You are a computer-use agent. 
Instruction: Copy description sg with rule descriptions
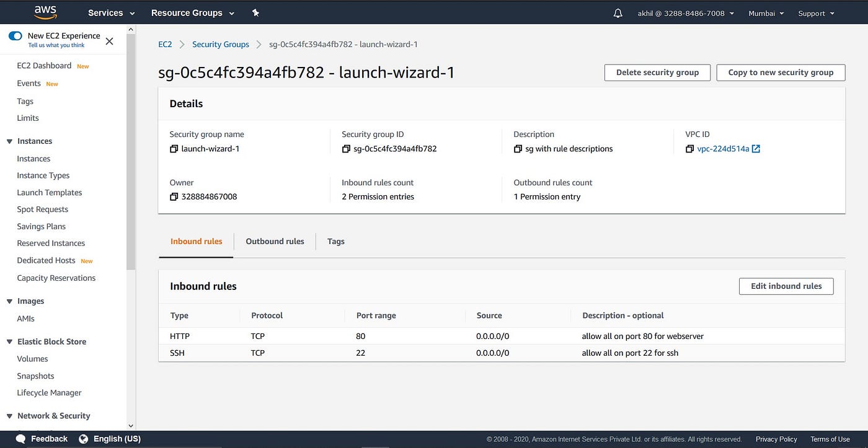point(518,149)
